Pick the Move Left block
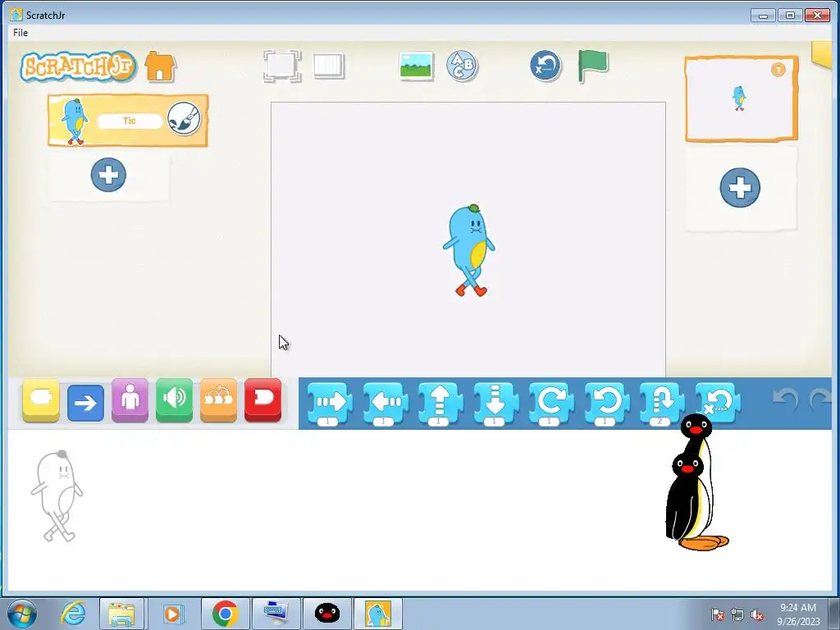The height and width of the screenshot is (630, 840). point(386,404)
